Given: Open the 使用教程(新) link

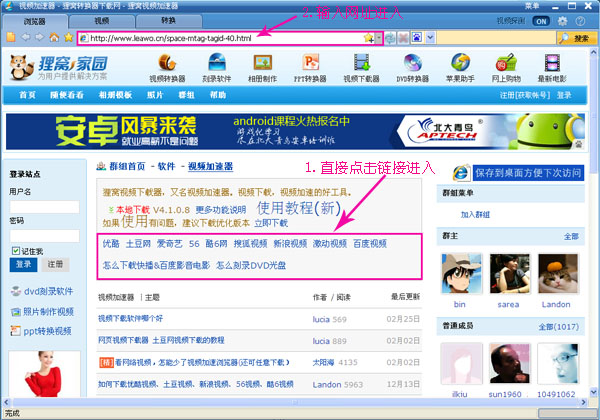Looking at the screenshot, I should click(299, 208).
